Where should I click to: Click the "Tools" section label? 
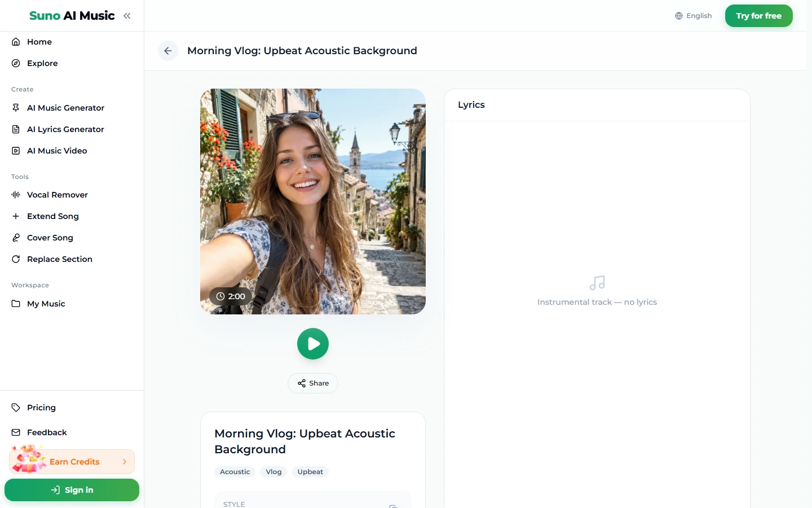click(x=20, y=177)
